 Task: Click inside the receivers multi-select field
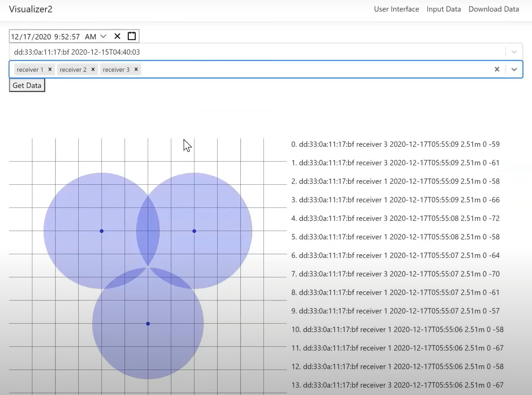tap(266, 69)
